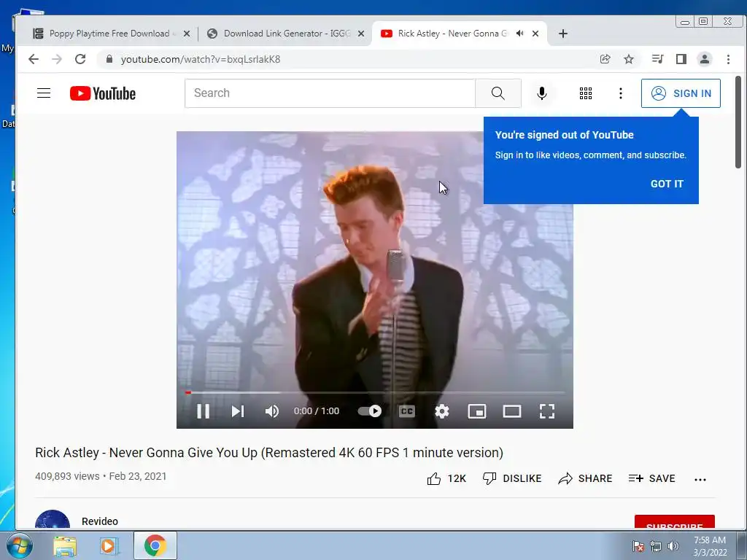
Task: Search with your voice microphone
Action: (542, 93)
